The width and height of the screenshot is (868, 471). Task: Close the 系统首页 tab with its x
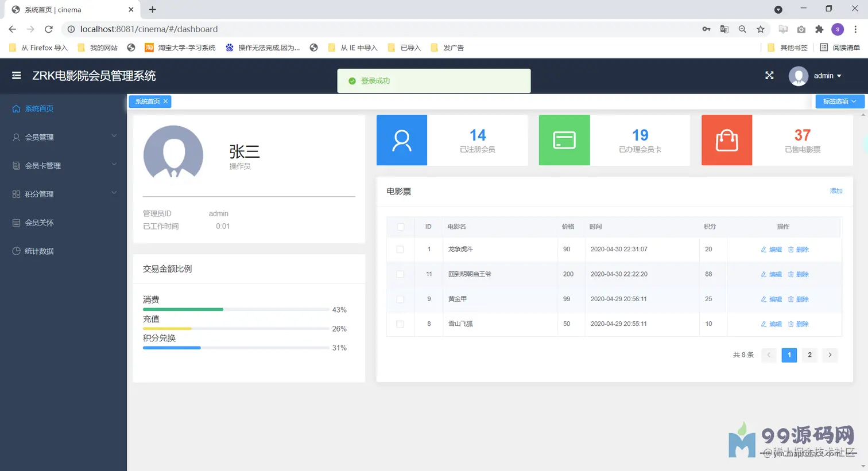(x=165, y=101)
